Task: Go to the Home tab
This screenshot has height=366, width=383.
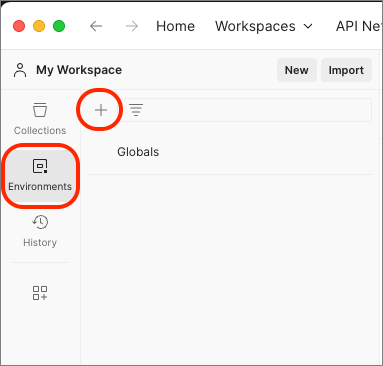Action: click(x=175, y=26)
